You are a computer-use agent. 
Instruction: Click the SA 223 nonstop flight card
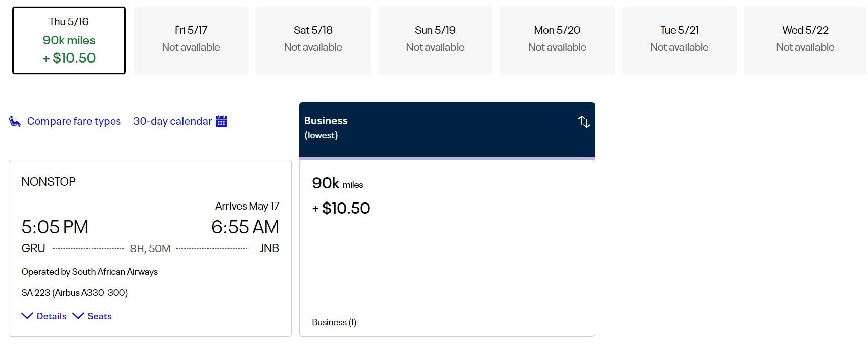pyautogui.click(x=150, y=248)
